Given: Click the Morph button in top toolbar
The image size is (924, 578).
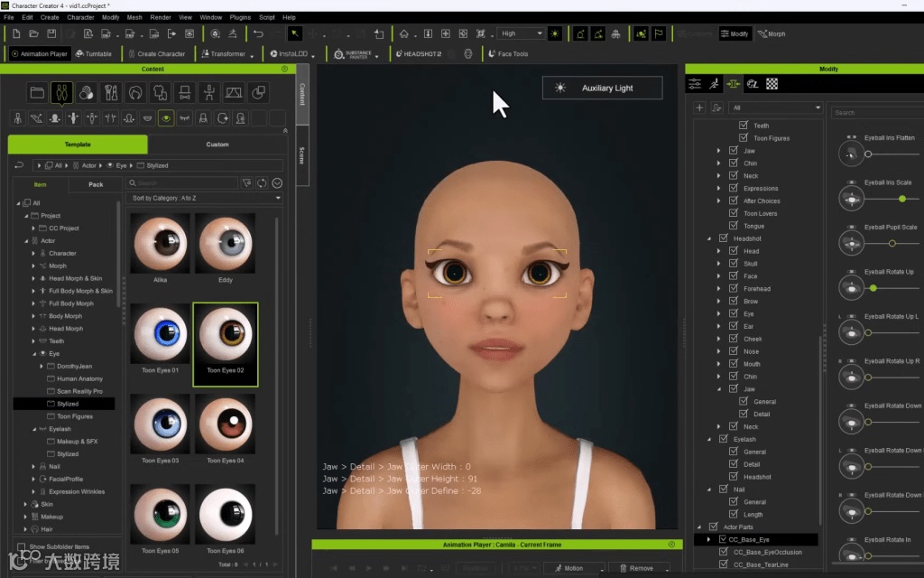Looking at the screenshot, I should coord(771,34).
